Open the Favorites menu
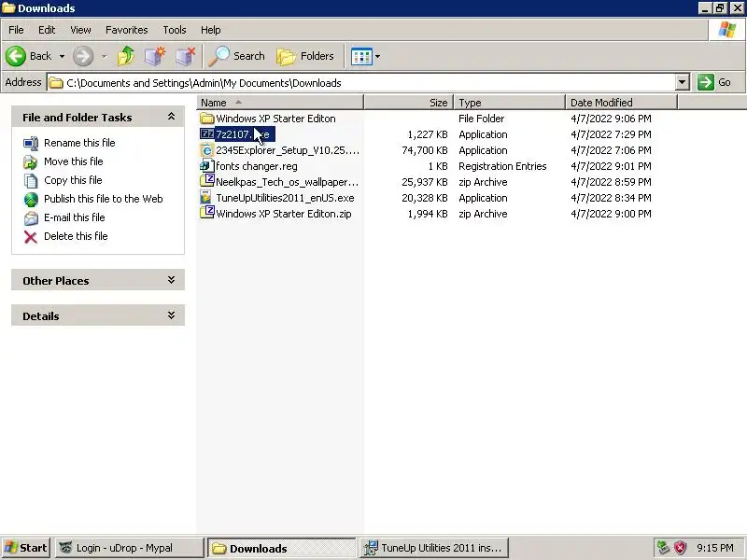 pyautogui.click(x=127, y=30)
